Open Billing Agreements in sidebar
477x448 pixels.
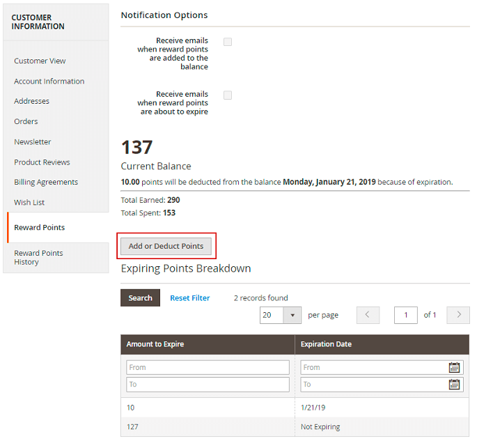pos(46,183)
